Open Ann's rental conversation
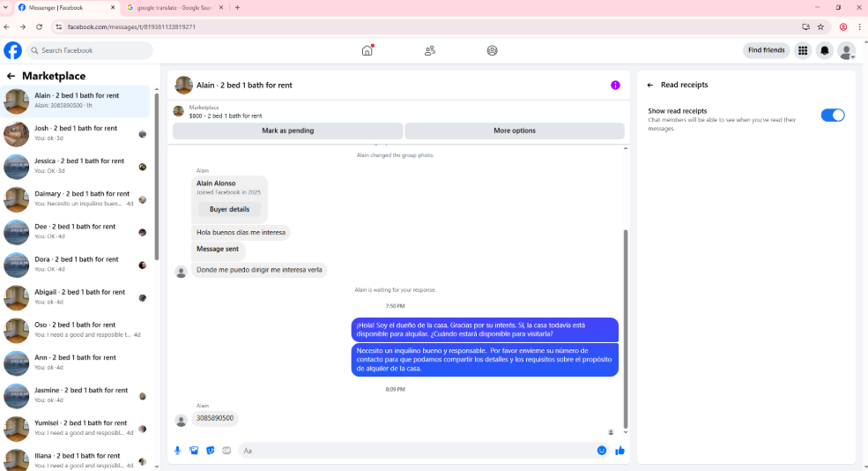This screenshot has width=868, height=471. click(x=75, y=363)
